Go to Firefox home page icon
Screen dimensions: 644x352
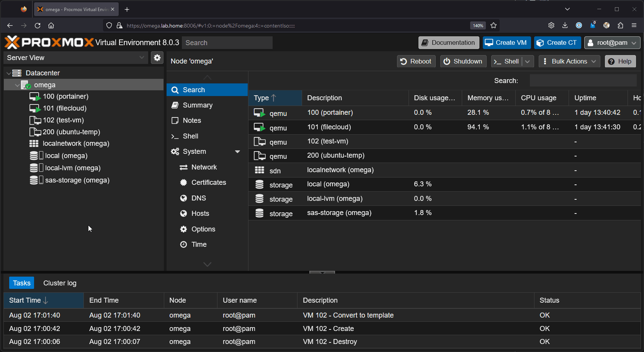point(51,26)
